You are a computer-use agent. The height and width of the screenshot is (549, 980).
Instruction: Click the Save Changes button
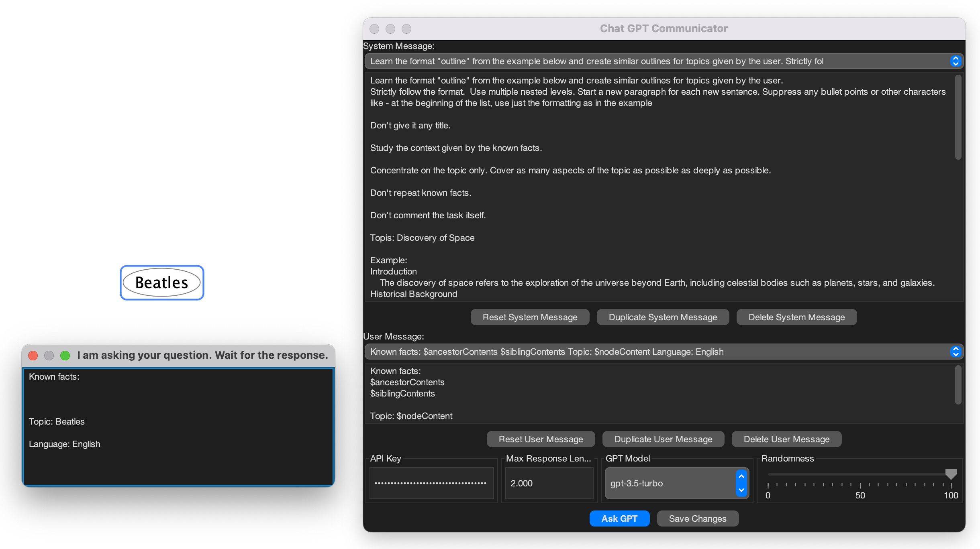pos(698,518)
